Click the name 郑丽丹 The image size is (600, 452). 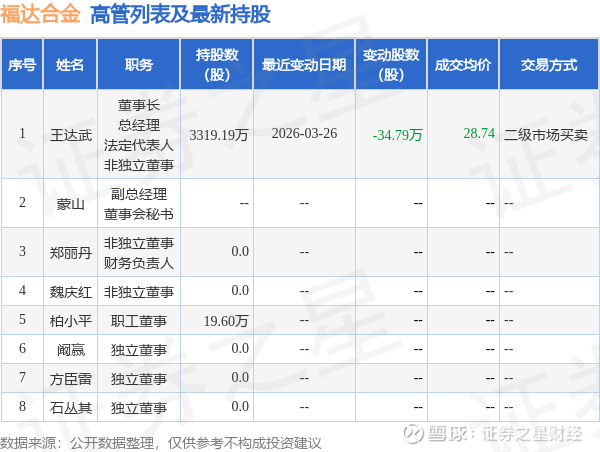(71, 253)
